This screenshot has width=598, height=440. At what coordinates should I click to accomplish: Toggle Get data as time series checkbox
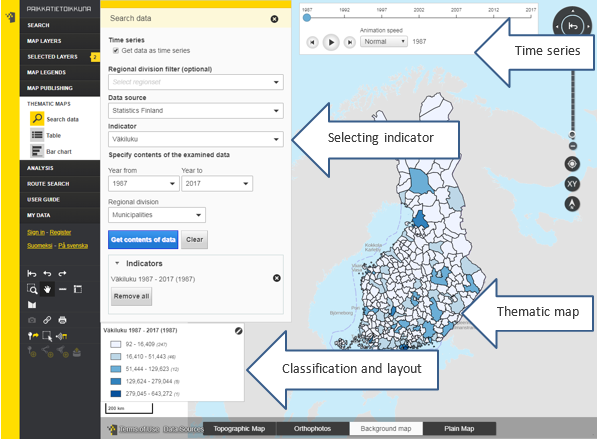(x=116, y=50)
